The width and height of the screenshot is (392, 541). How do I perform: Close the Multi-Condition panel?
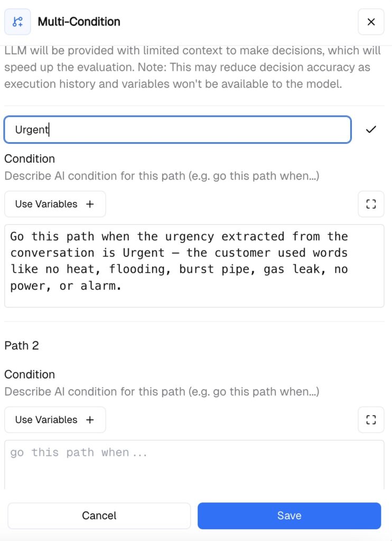coord(371,22)
